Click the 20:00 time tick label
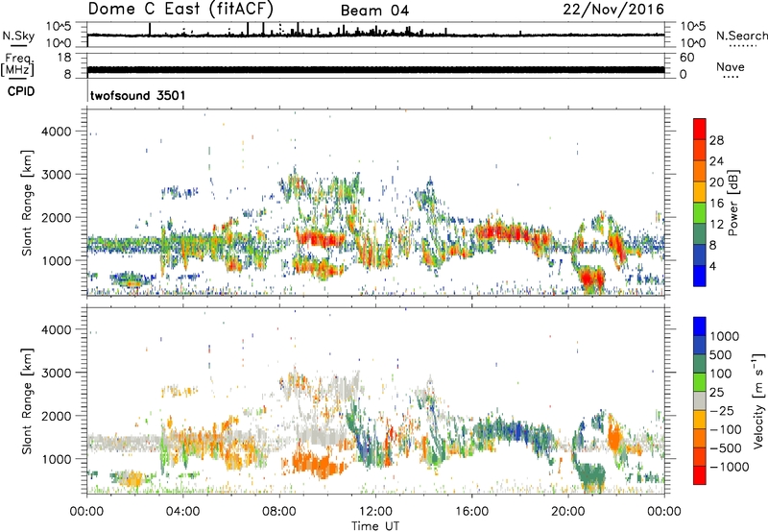 click(x=568, y=512)
